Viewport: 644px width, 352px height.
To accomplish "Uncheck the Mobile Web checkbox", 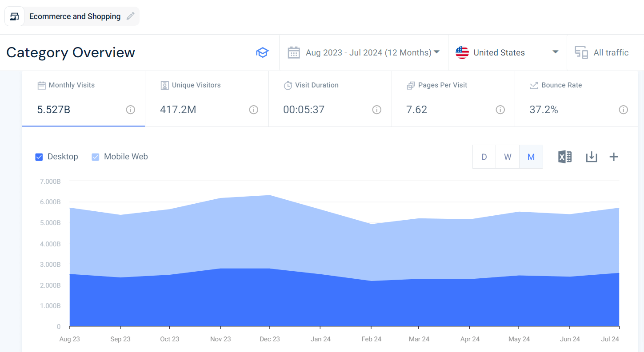I will 95,157.
